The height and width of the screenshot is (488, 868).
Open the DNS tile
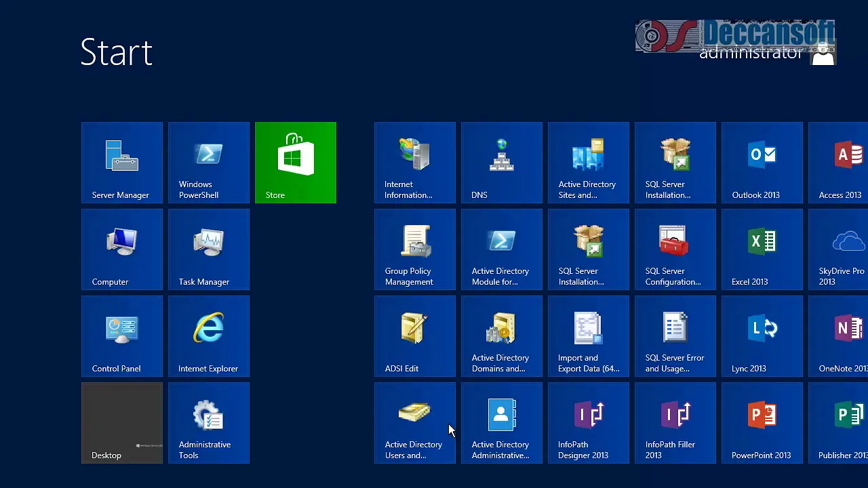502,163
